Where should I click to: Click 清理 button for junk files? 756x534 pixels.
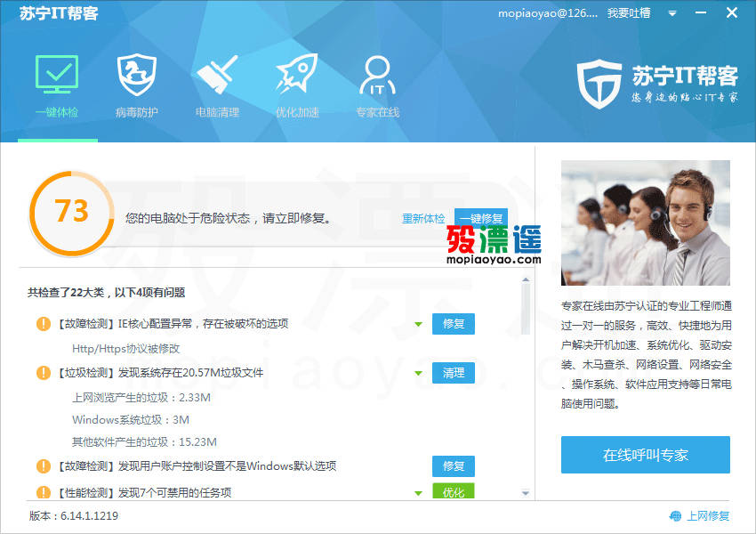click(x=454, y=372)
